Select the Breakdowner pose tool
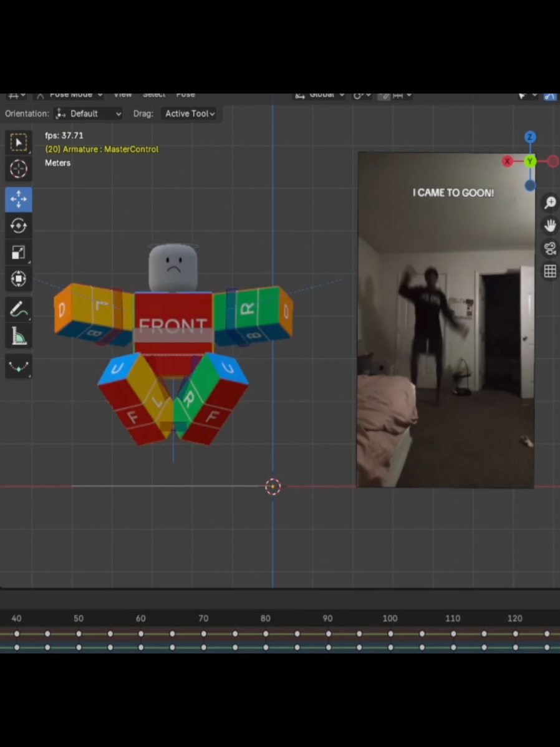Screen dimensions: 560x747 [x=19, y=367]
